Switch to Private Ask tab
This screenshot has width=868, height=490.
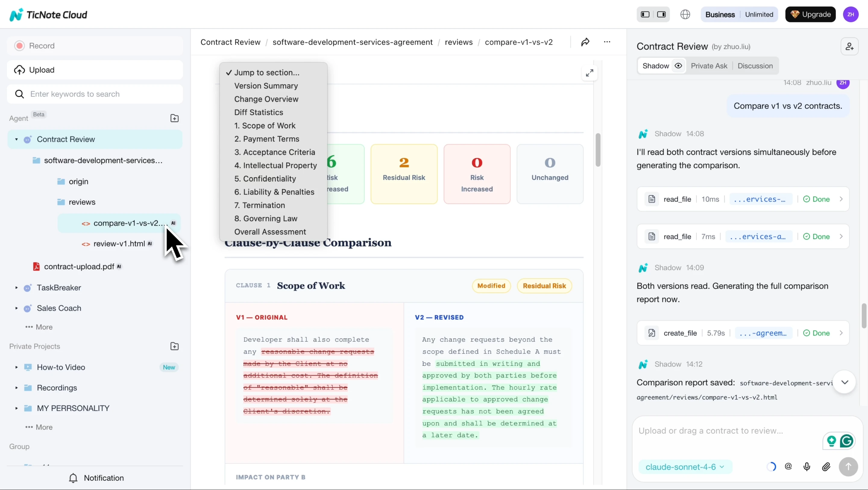pos(709,66)
